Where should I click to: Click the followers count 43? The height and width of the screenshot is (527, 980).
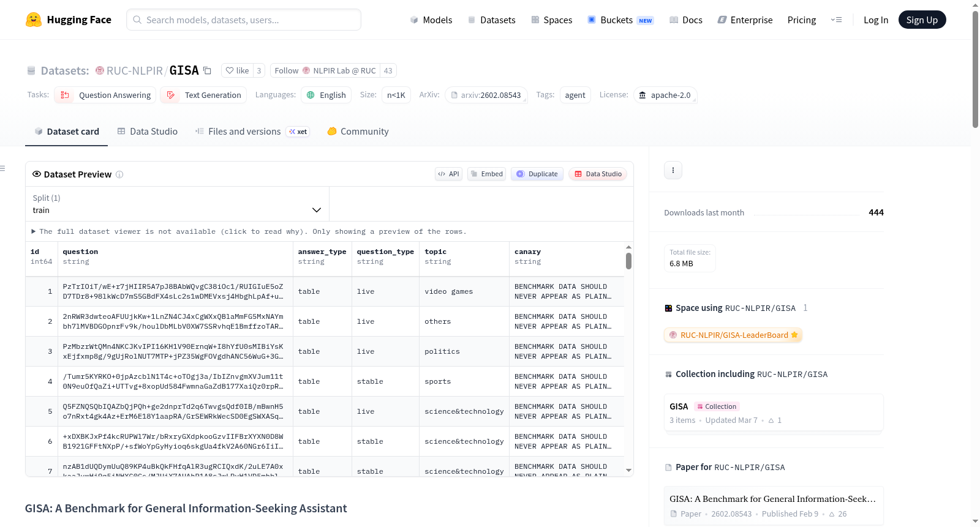pyautogui.click(x=388, y=70)
